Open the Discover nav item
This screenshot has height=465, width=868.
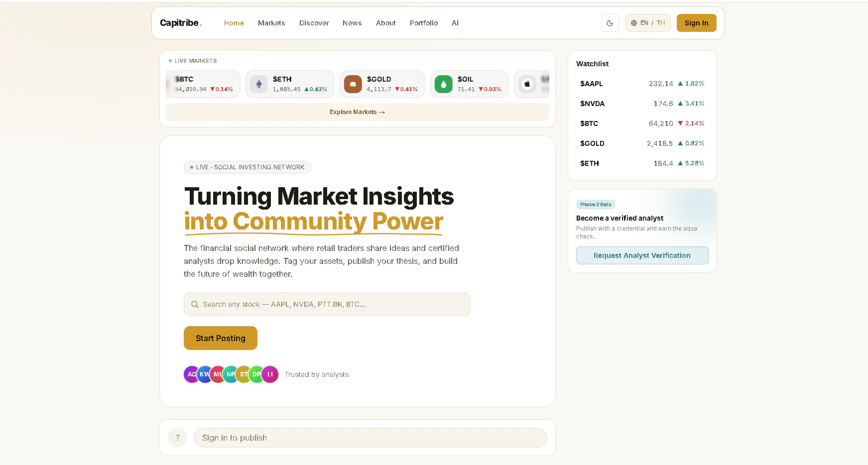point(314,23)
